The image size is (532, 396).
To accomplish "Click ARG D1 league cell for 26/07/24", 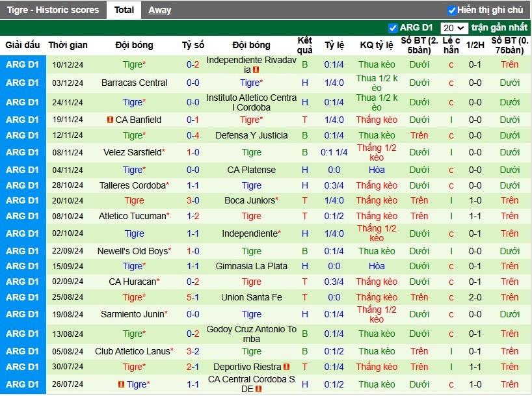I will coord(22,384).
